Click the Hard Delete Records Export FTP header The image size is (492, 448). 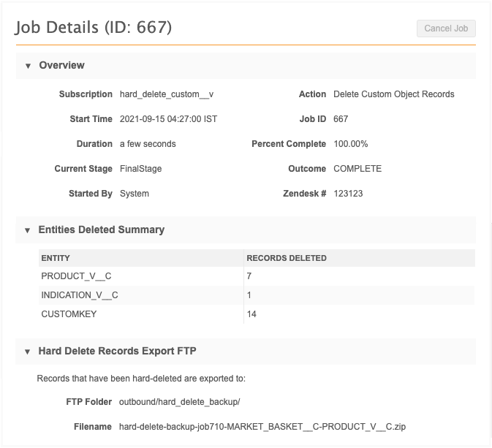pyautogui.click(x=117, y=352)
